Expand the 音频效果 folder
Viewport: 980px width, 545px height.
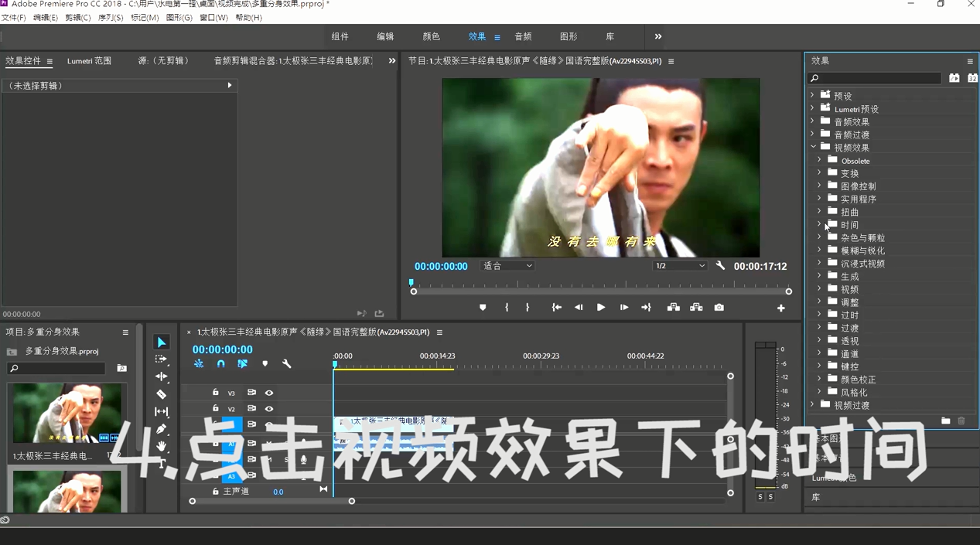812,121
